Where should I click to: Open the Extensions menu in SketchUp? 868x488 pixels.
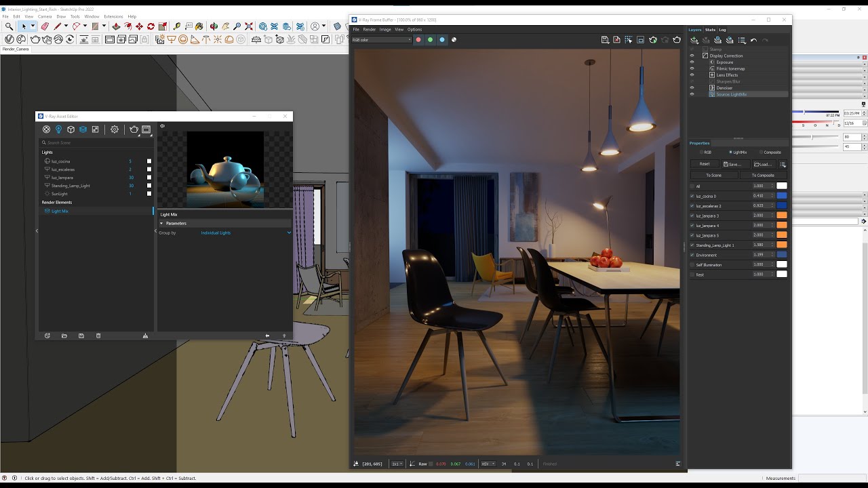tap(113, 16)
